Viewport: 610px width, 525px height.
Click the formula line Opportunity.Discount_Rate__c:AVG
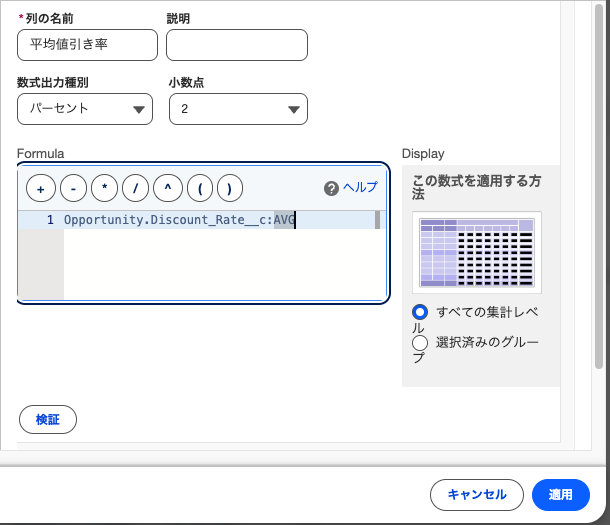tap(179, 220)
